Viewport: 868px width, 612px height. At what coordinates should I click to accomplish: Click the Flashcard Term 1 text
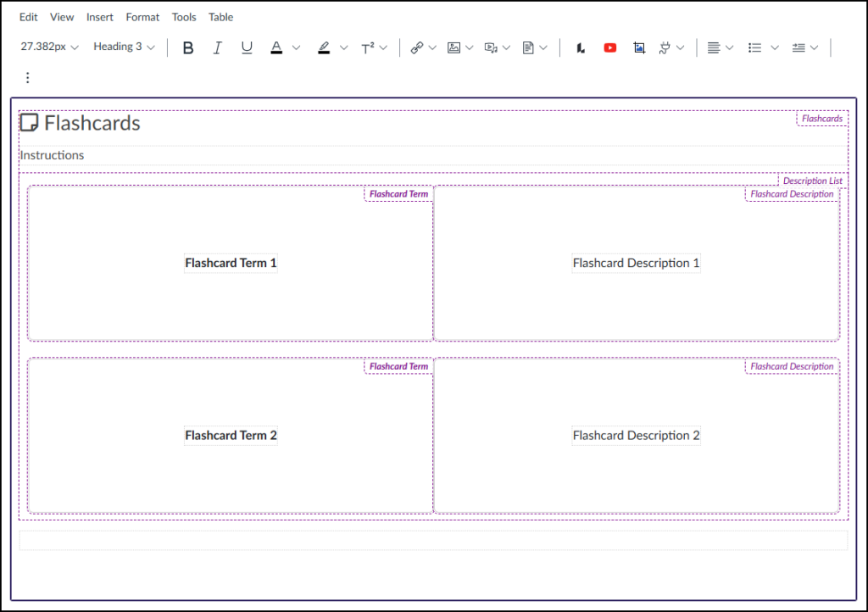coord(231,263)
